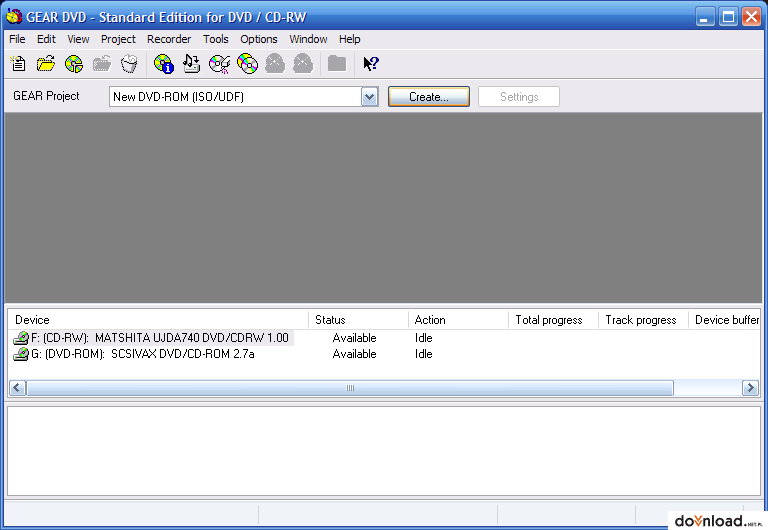Maximize the GEAR DVD window
Screen dimensions: 768x530
click(x=728, y=17)
